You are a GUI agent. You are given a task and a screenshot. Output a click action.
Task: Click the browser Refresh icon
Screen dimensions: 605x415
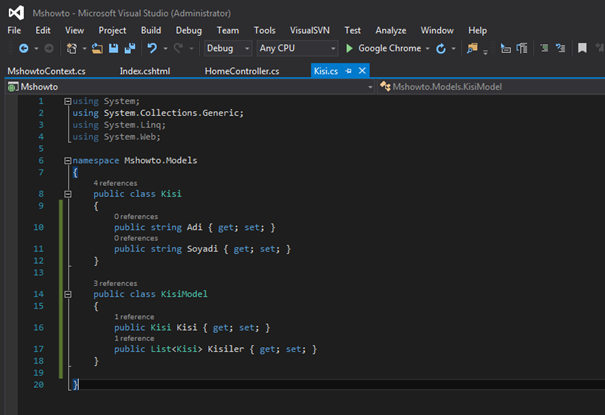click(x=441, y=49)
